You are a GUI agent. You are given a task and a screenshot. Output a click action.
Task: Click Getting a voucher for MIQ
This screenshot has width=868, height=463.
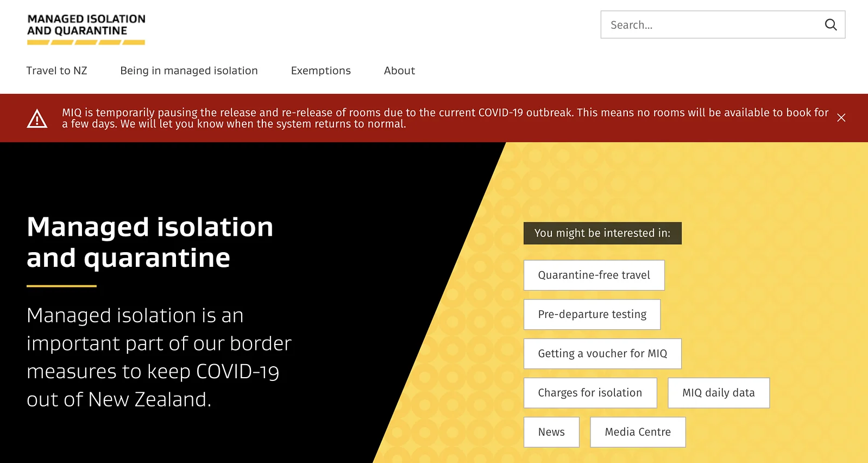coord(602,353)
